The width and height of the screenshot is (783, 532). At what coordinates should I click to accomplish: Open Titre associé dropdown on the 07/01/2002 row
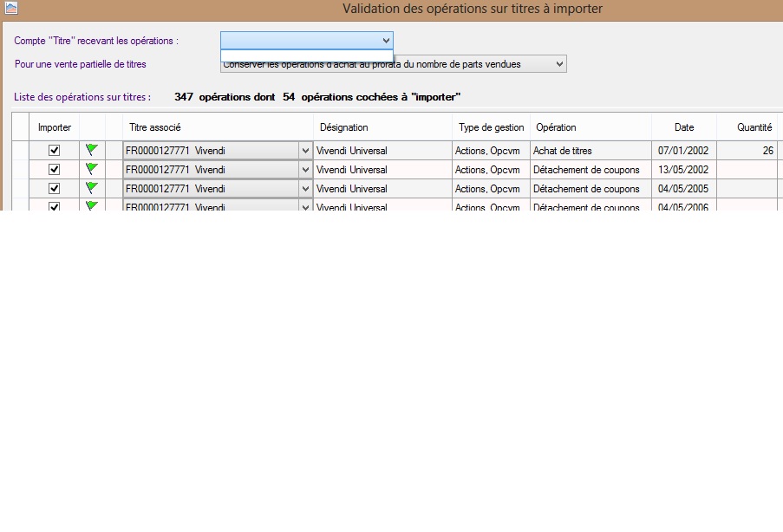tap(304, 151)
